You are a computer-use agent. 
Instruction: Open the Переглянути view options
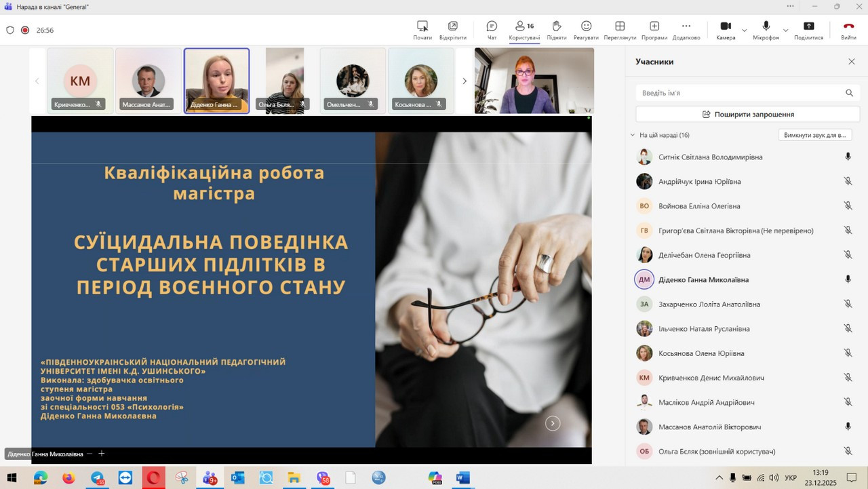[x=620, y=30]
